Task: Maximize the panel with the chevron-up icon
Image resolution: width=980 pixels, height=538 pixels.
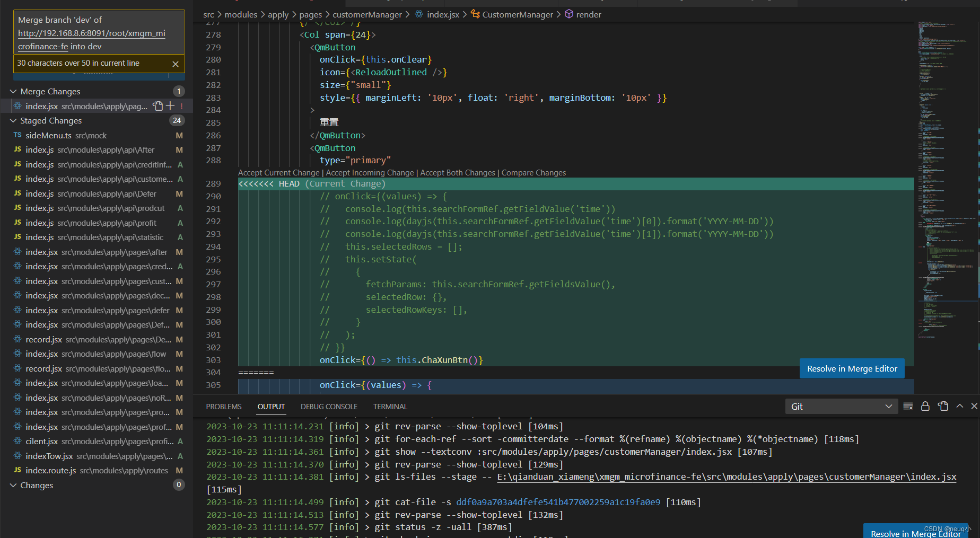Action: [x=959, y=406]
